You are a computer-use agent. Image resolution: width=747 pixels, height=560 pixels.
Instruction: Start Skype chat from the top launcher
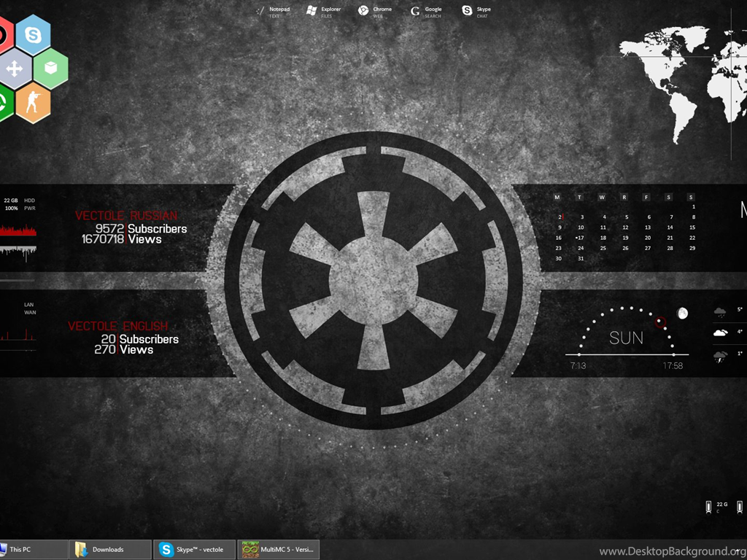coord(476,12)
